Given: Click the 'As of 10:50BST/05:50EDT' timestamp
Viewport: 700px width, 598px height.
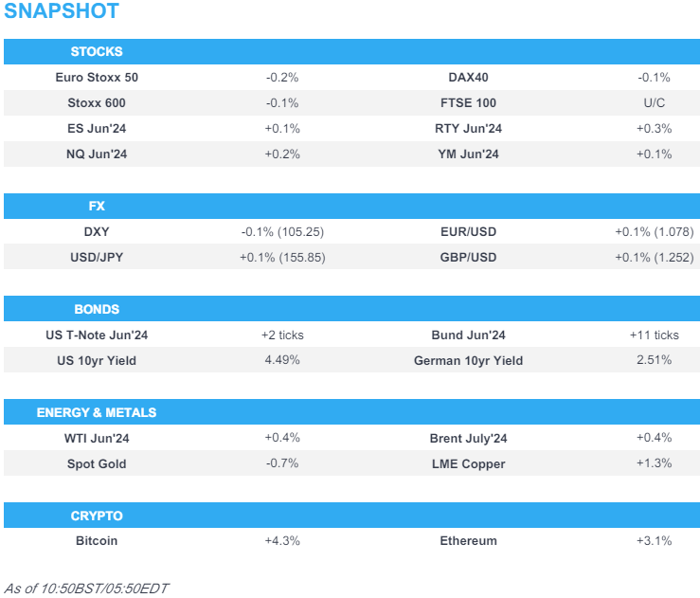Looking at the screenshot, I should (x=86, y=588).
